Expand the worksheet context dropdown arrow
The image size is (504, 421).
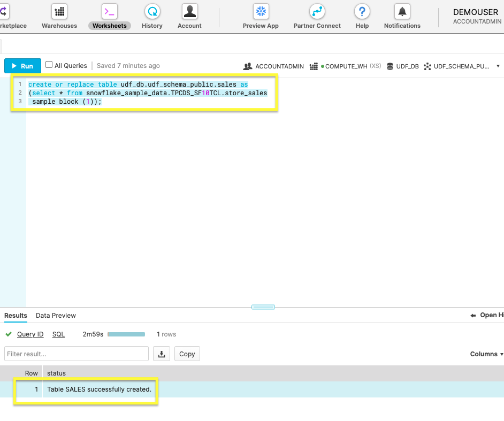(498, 66)
